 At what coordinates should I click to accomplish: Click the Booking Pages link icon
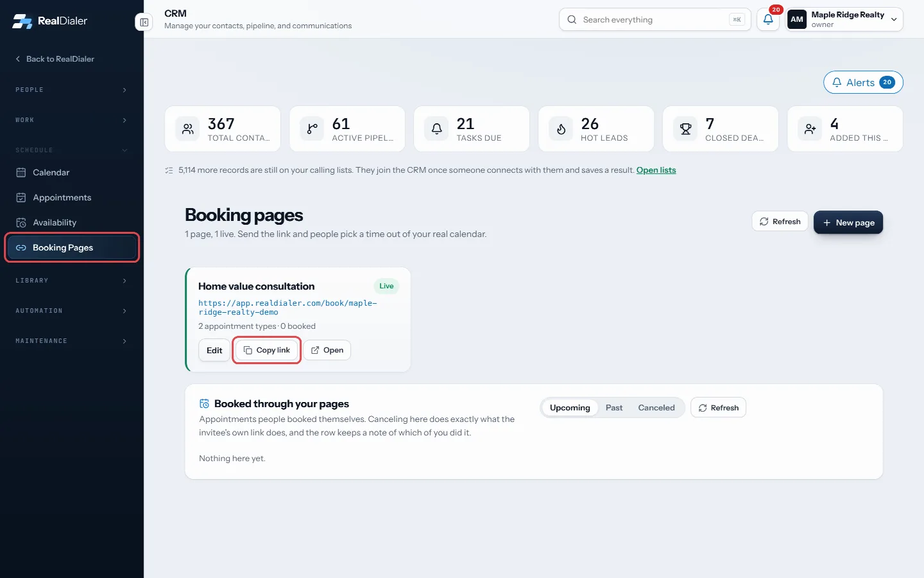(x=21, y=247)
